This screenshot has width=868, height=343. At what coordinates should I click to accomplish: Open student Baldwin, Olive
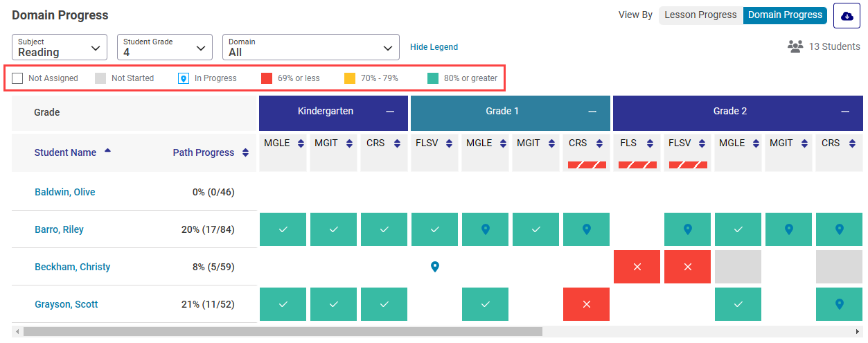coord(65,192)
